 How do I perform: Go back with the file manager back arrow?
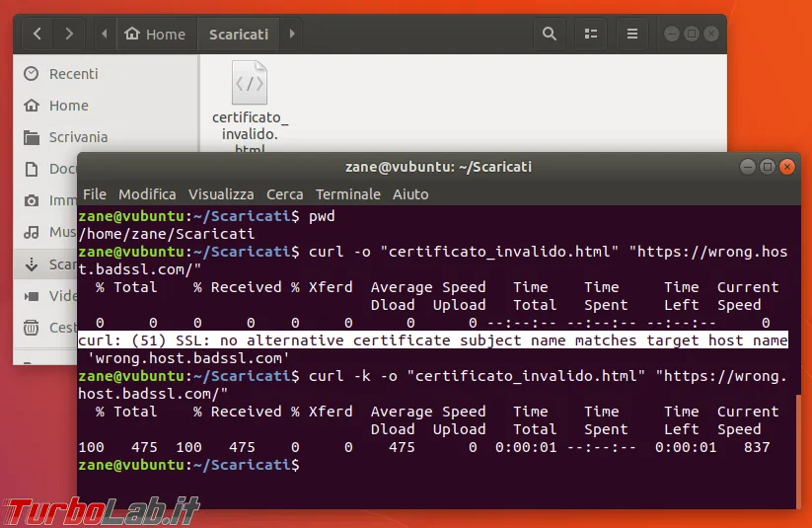tap(37, 35)
